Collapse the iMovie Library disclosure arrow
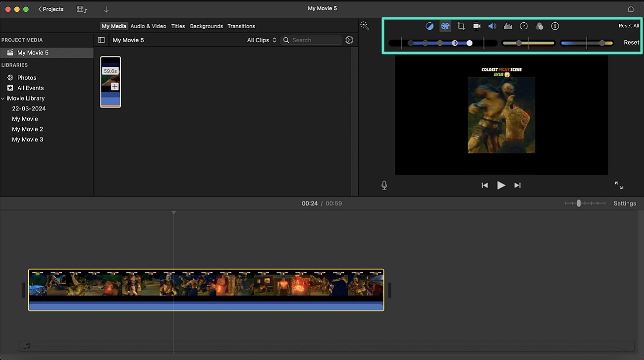This screenshot has height=360, width=644. 3,99
